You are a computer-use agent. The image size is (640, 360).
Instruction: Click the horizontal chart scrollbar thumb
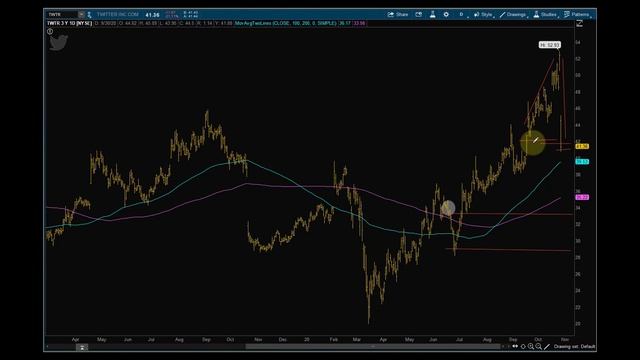[x=373, y=347]
